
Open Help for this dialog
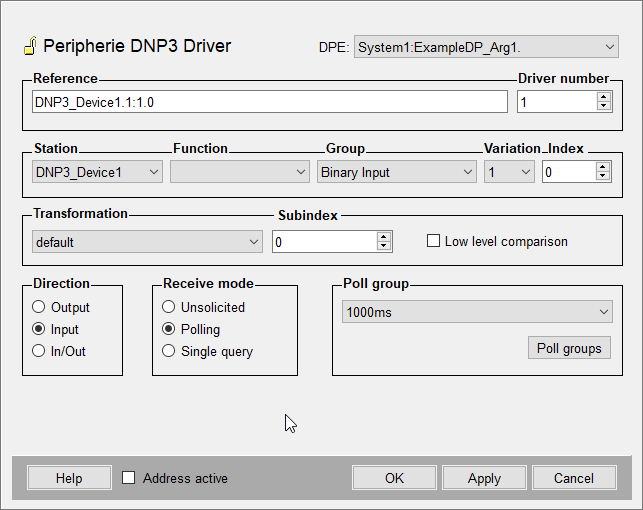69,478
